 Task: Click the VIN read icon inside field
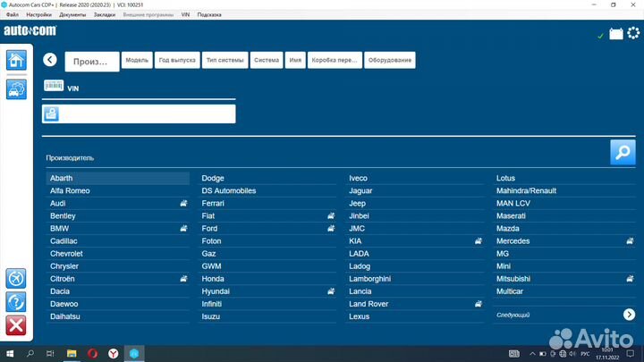51,114
